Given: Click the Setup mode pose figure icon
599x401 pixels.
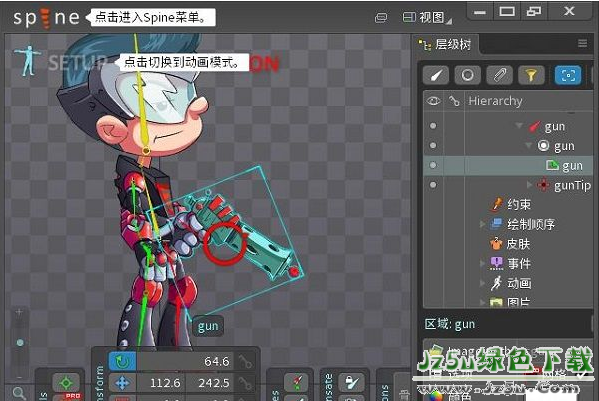Looking at the screenshot, I should point(27,61).
